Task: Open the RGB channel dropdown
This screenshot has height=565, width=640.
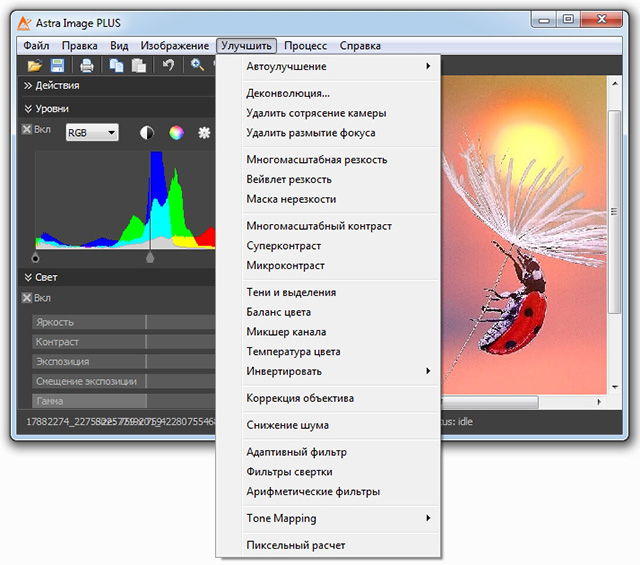Action: coord(92,132)
